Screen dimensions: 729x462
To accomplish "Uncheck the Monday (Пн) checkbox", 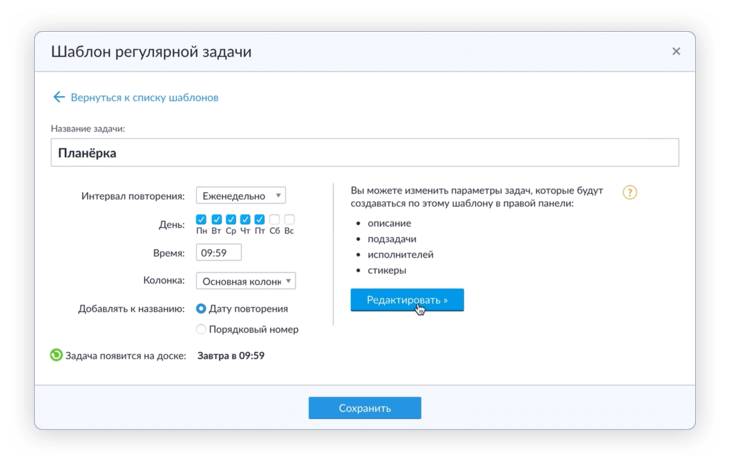I will click(201, 220).
